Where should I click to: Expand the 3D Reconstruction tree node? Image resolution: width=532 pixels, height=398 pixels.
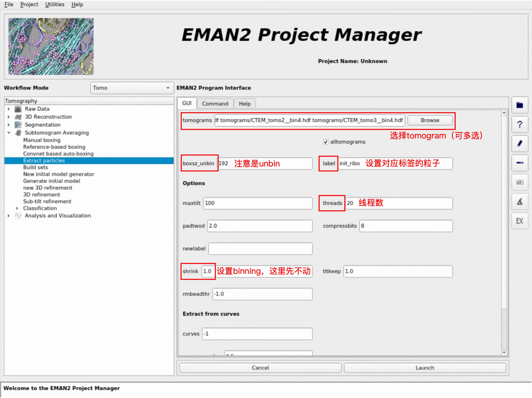[9, 117]
